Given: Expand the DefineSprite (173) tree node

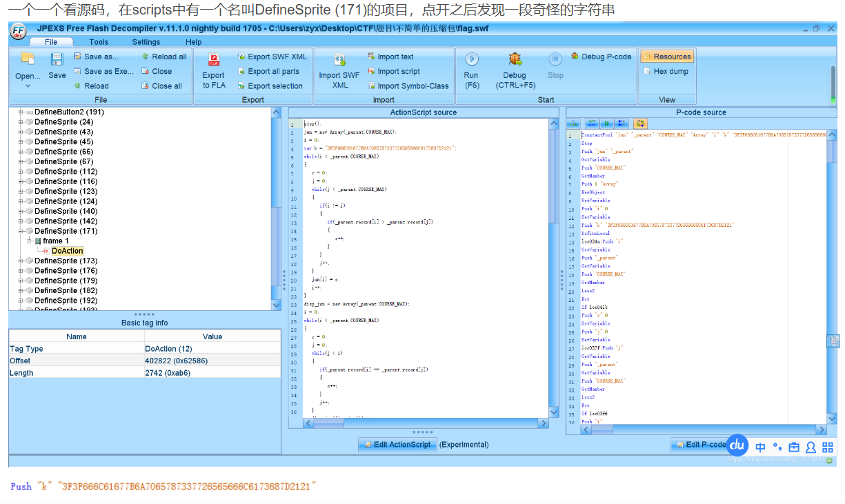Looking at the screenshot, I should click(21, 261).
